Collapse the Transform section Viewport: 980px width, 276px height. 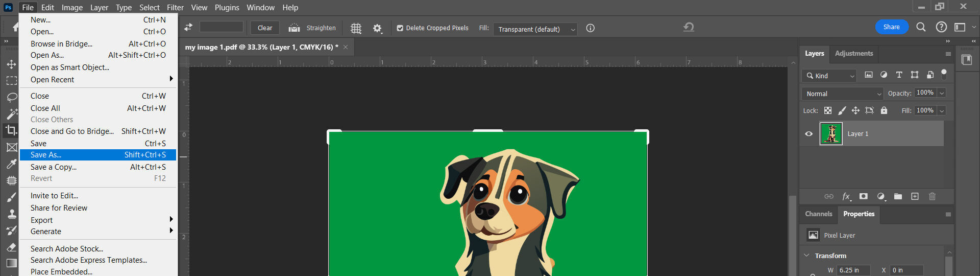pos(806,256)
